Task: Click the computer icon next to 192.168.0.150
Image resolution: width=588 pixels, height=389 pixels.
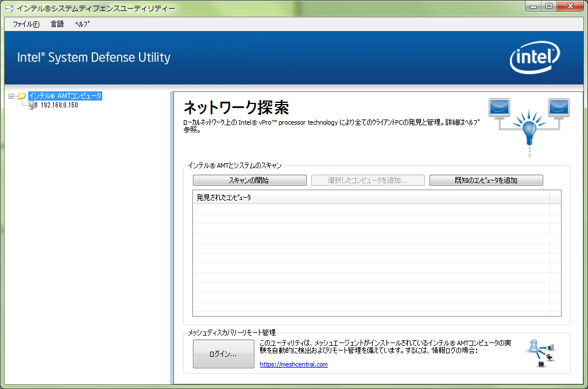Action: pyautogui.click(x=33, y=105)
